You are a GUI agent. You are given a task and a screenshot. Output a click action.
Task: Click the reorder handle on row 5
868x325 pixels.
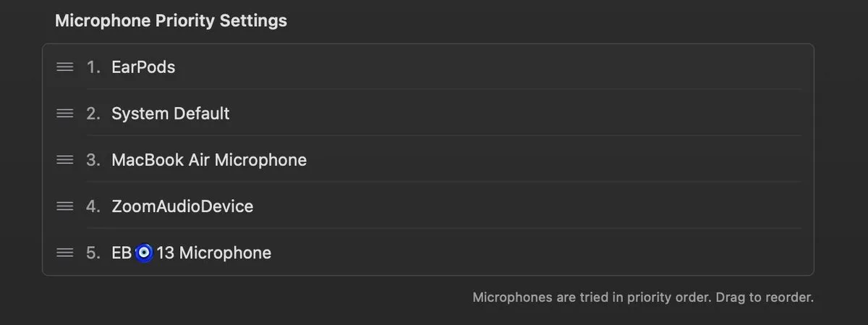(65, 253)
